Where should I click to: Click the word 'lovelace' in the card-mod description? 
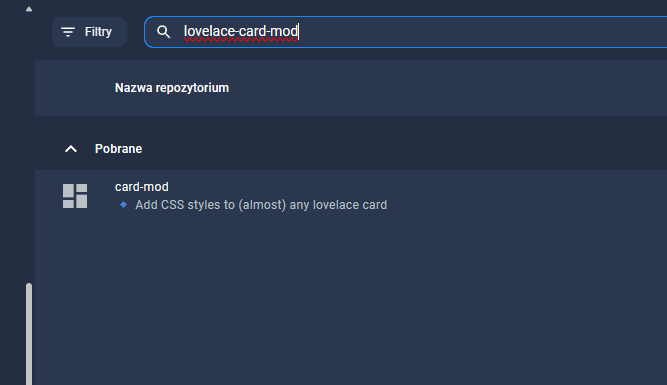(330, 205)
